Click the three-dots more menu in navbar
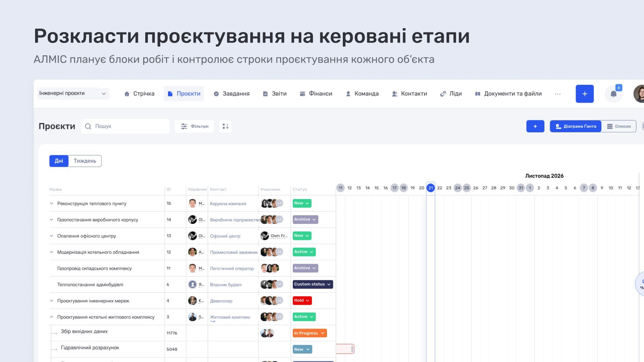 558,94
